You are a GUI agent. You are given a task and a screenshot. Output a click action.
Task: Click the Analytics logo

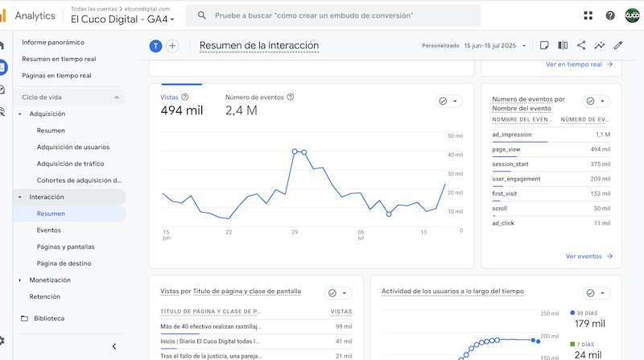click(3, 15)
